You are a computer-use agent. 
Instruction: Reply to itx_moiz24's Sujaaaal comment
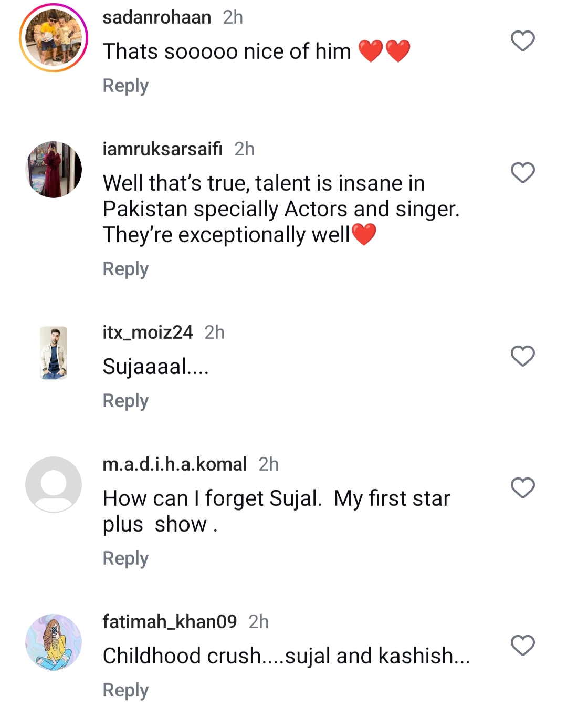[125, 401]
